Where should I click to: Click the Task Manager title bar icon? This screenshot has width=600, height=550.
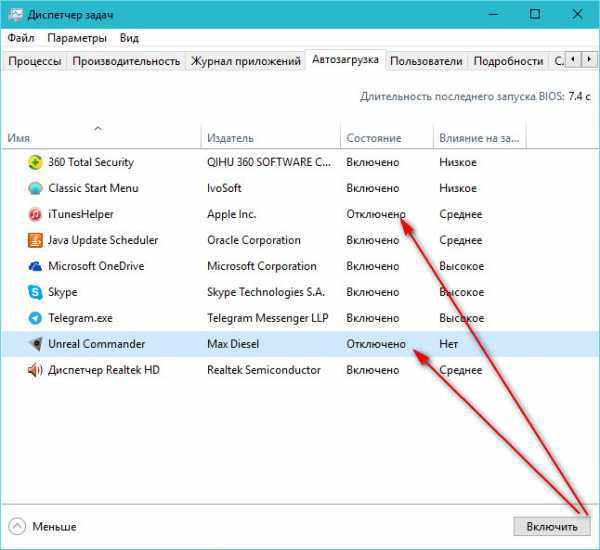[15, 15]
